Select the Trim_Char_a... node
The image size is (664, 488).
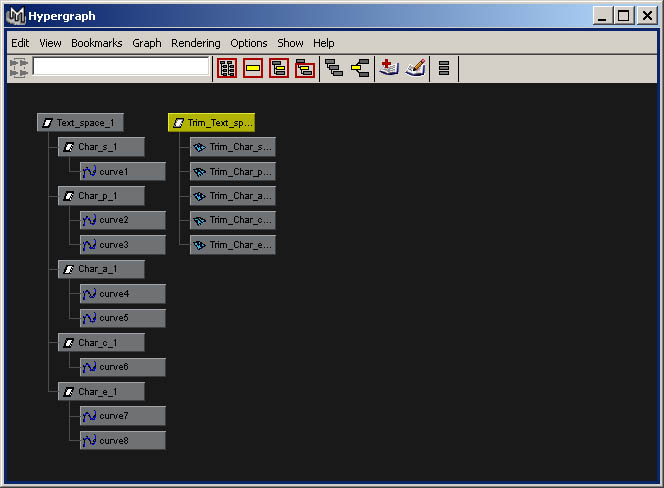[233, 196]
